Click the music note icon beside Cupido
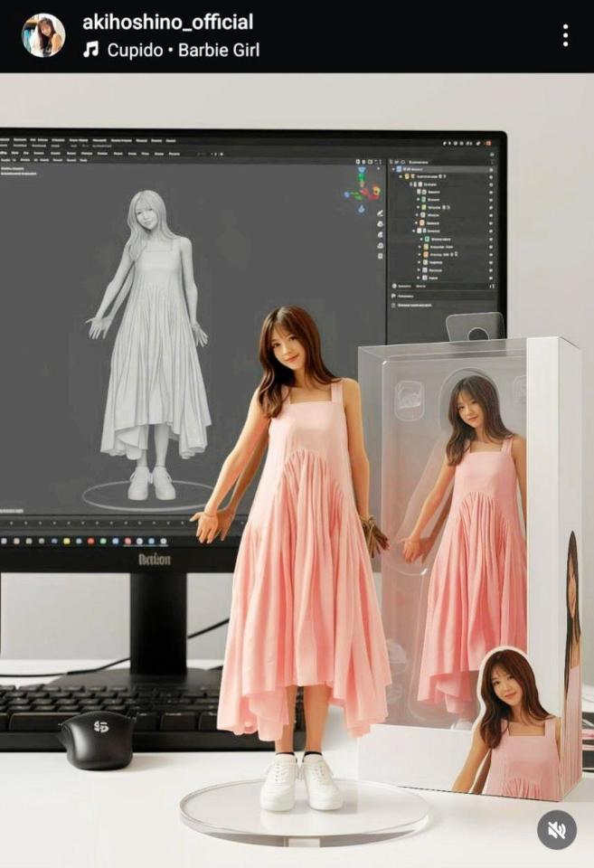 (x=90, y=51)
